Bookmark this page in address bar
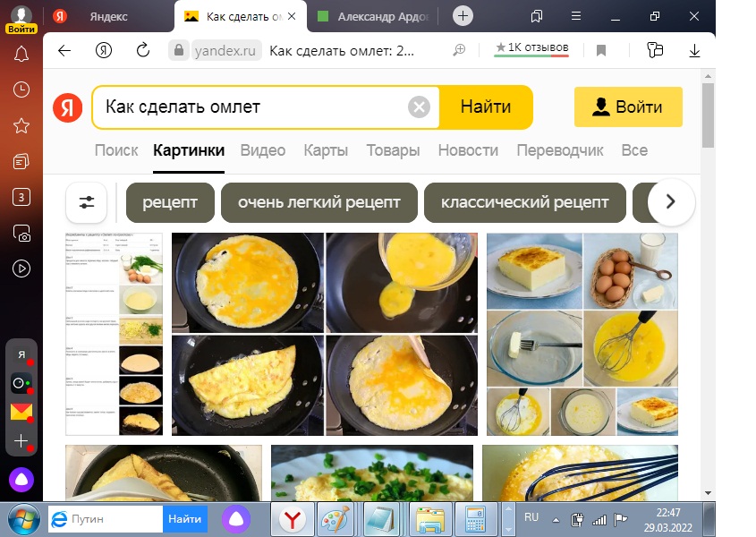The width and height of the screenshot is (756, 537). [600, 50]
